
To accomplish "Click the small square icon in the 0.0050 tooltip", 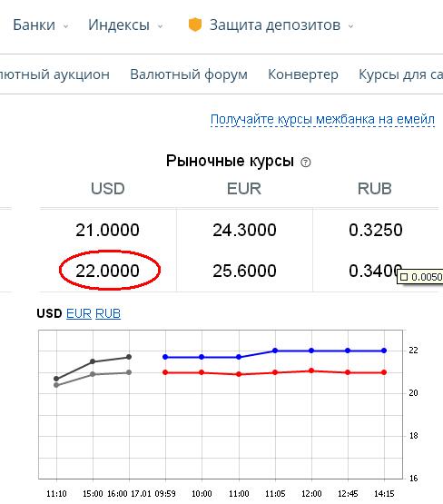I will [x=404, y=277].
